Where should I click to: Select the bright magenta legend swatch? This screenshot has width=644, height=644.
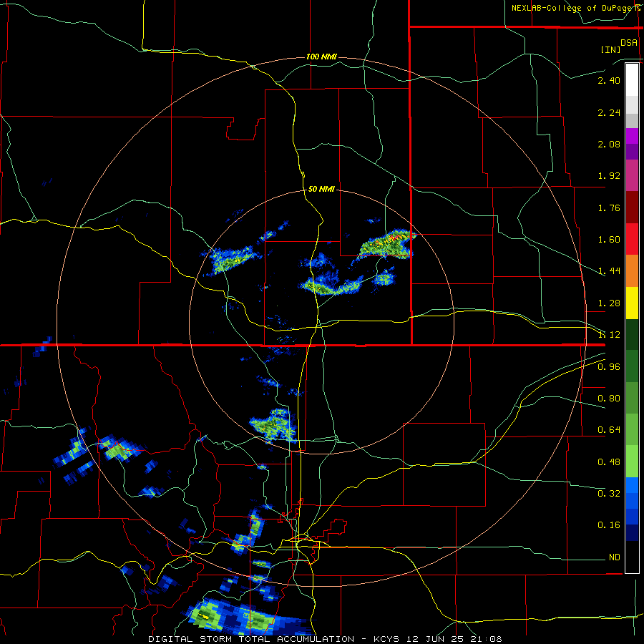pyautogui.click(x=632, y=136)
